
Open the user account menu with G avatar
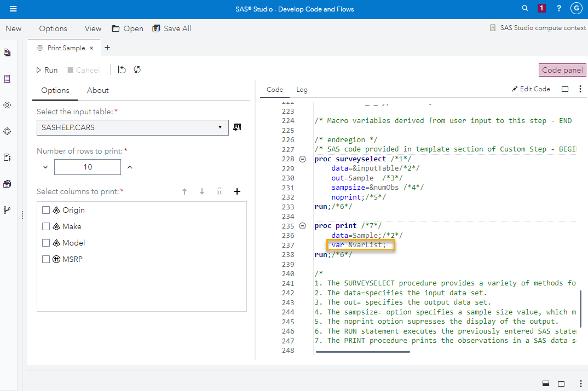575,8
